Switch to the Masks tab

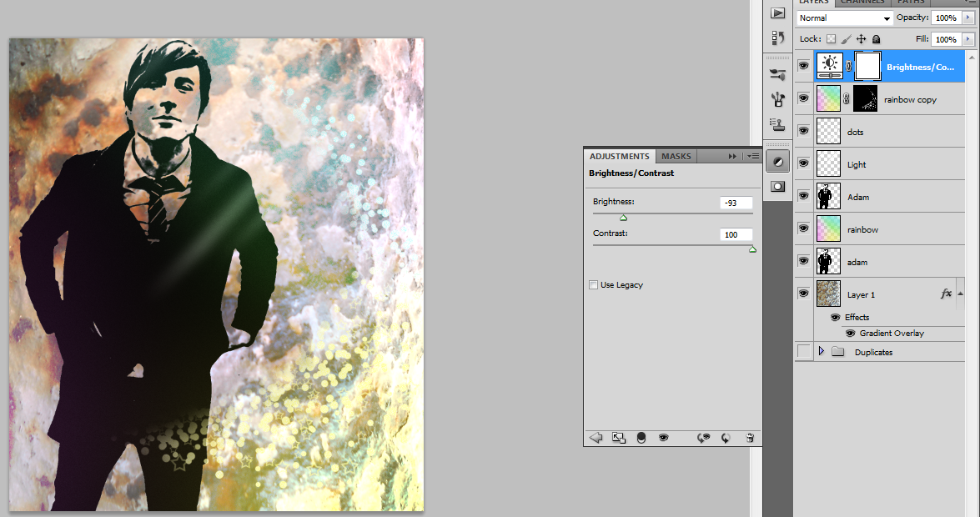coord(676,156)
